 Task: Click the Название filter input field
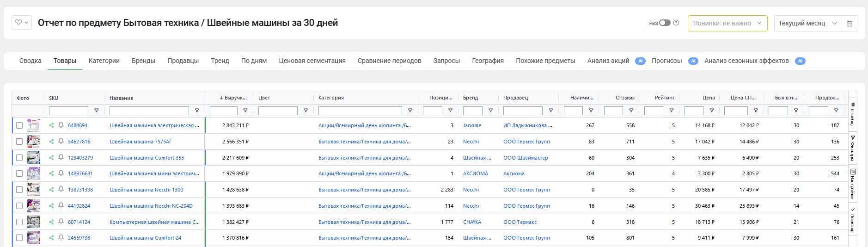point(149,111)
